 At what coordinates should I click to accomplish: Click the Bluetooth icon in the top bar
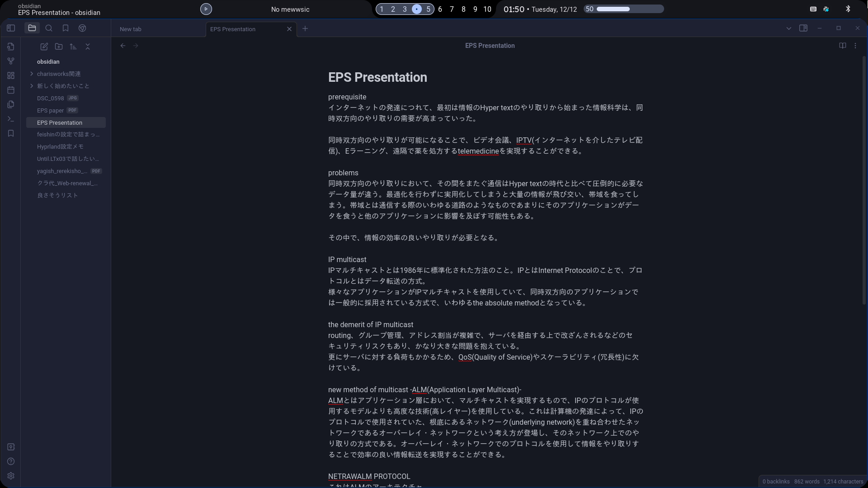coord(848,9)
